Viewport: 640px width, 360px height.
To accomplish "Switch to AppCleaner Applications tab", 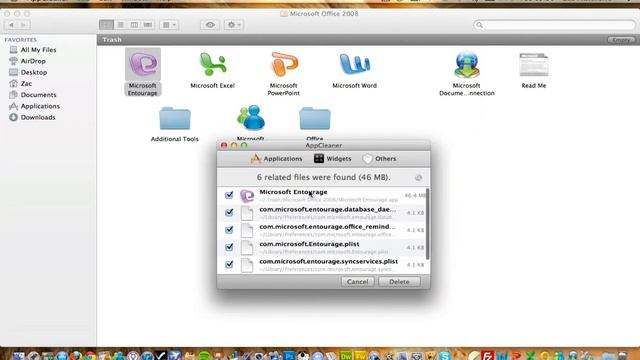I will coord(276,159).
